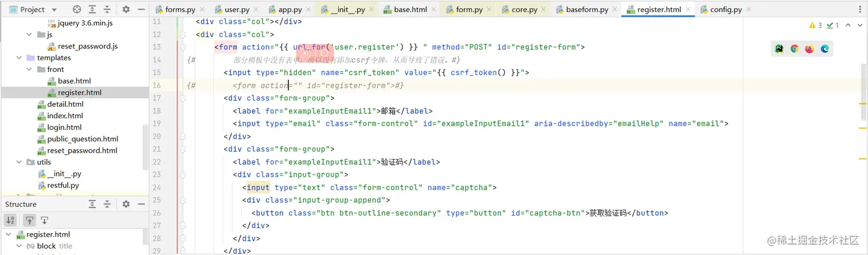This screenshot has width=868, height=255.
Task: Expand all in Structure panel
Action: 92,204
